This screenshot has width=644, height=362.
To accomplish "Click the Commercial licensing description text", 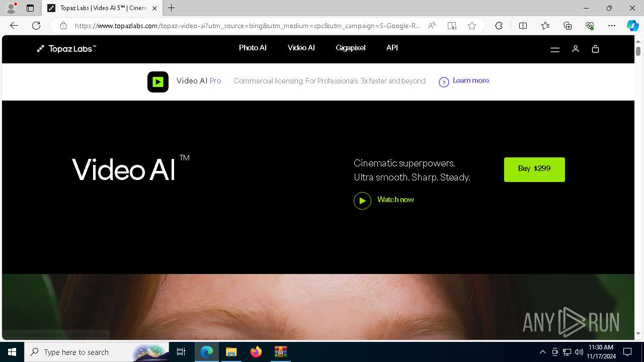I will tap(330, 81).
